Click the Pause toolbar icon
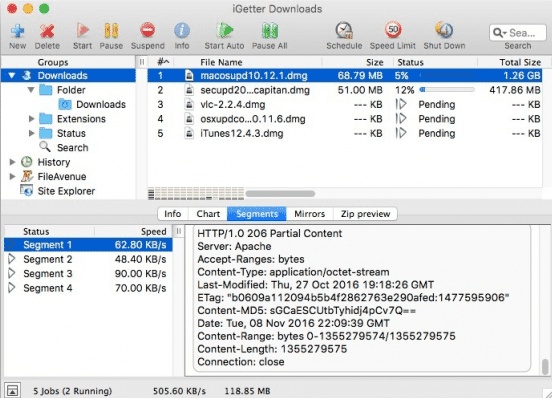552x398 pixels. (111, 31)
